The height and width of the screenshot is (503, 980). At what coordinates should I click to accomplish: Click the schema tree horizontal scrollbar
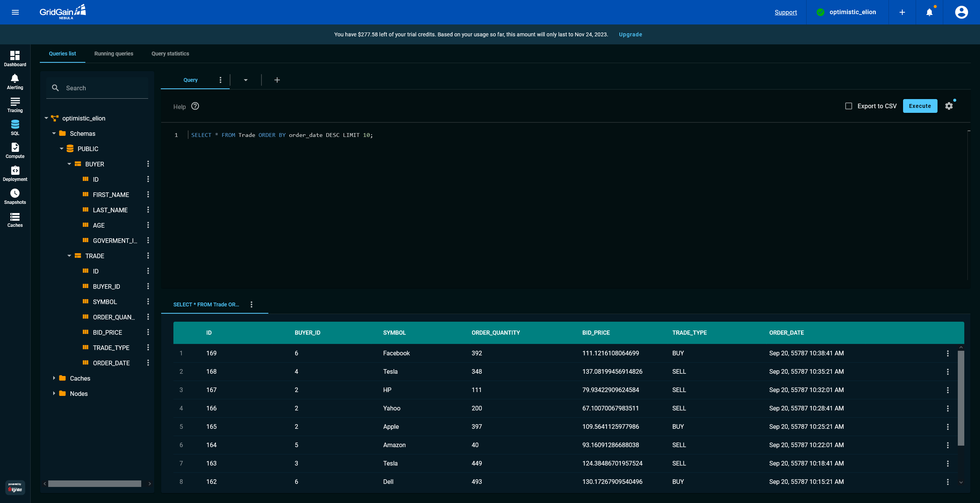click(x=95, y=483)
